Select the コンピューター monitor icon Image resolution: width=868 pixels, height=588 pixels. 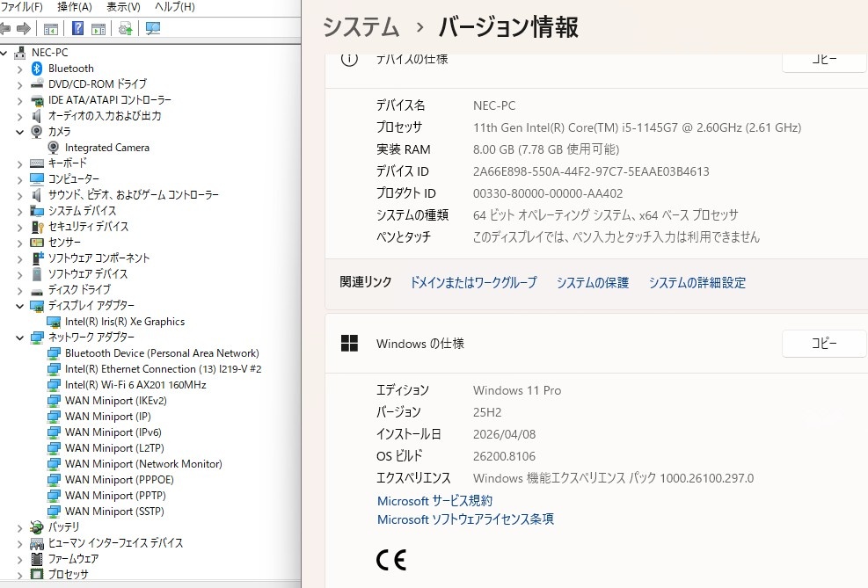37,178
